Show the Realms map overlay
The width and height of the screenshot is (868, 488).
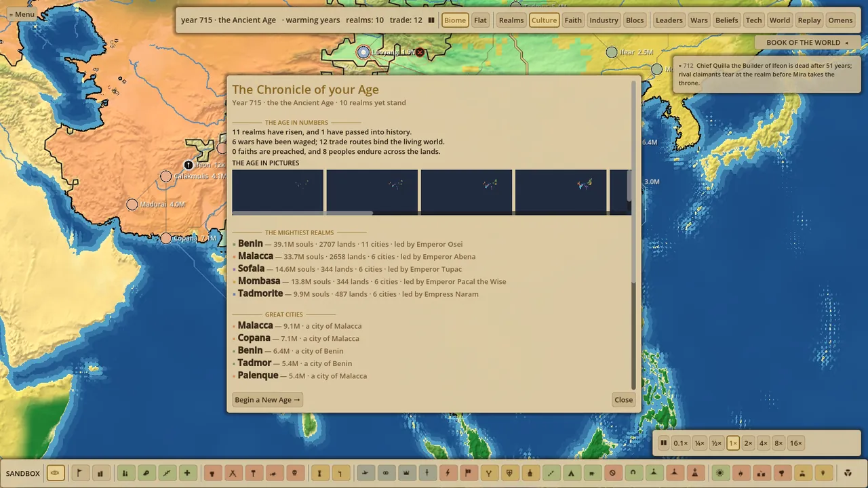[x=511, y=20]
